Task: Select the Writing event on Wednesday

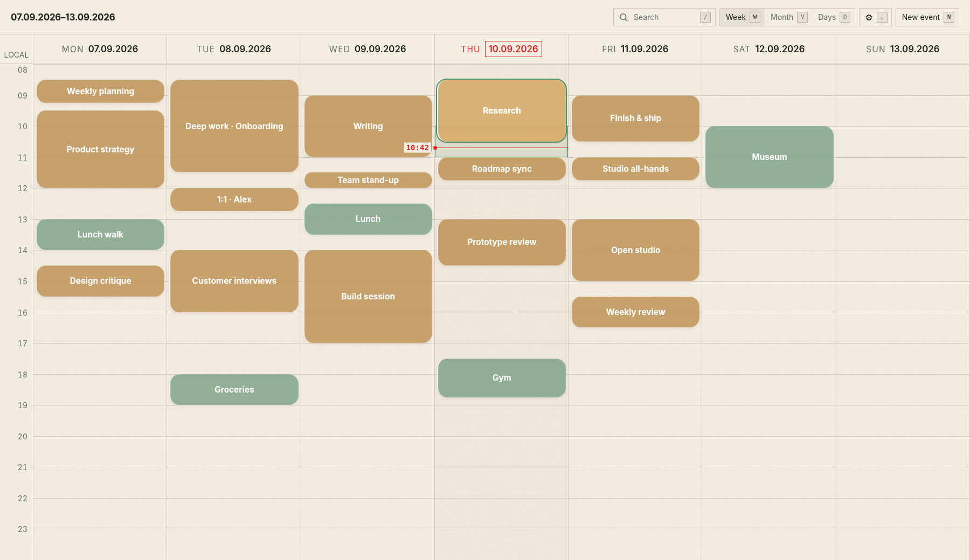Action: tap(368, 126)
